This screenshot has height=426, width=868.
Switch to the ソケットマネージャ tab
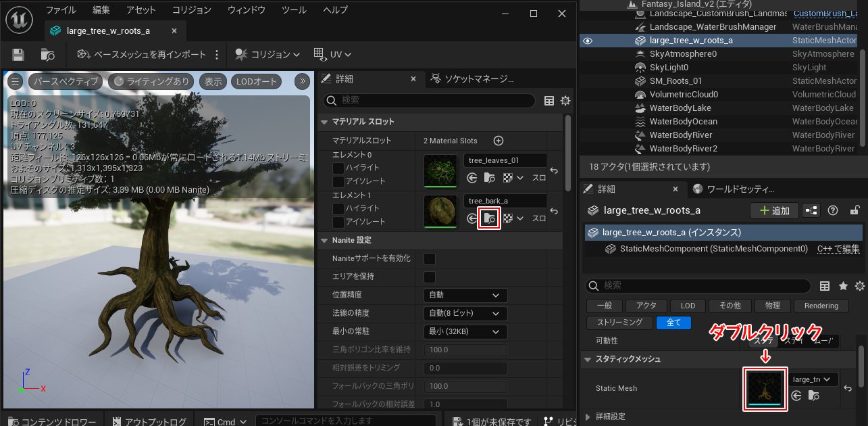coord(471,79)
